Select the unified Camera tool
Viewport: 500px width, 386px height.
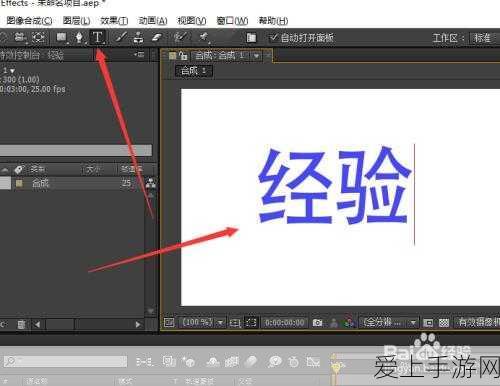click(20, 37)
